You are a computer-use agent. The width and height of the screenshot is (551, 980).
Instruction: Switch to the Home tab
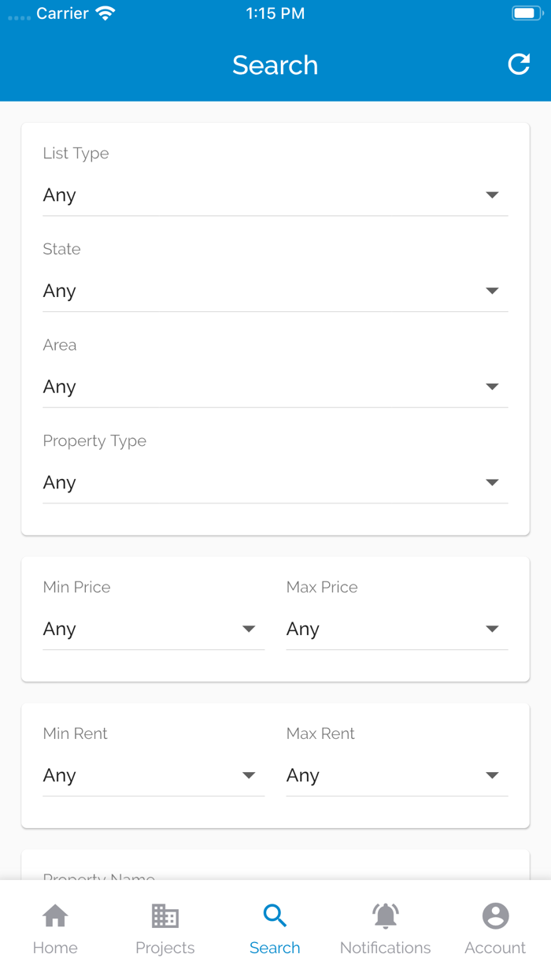[x=55, y=947]
